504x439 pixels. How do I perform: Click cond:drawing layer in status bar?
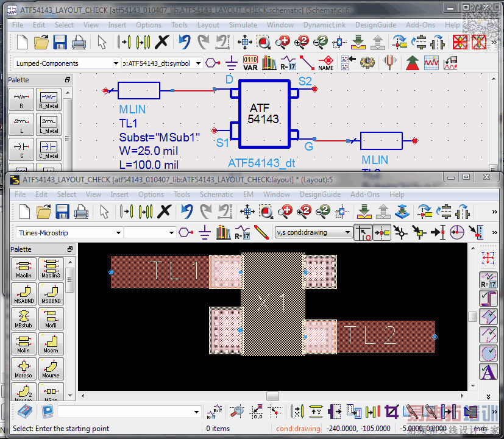pyautogui.click(x=298, y=429)
